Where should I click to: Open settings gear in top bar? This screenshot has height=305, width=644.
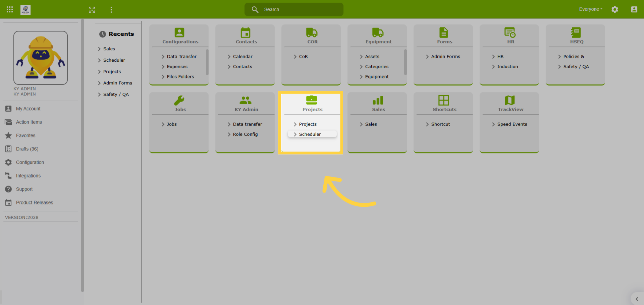615,9
